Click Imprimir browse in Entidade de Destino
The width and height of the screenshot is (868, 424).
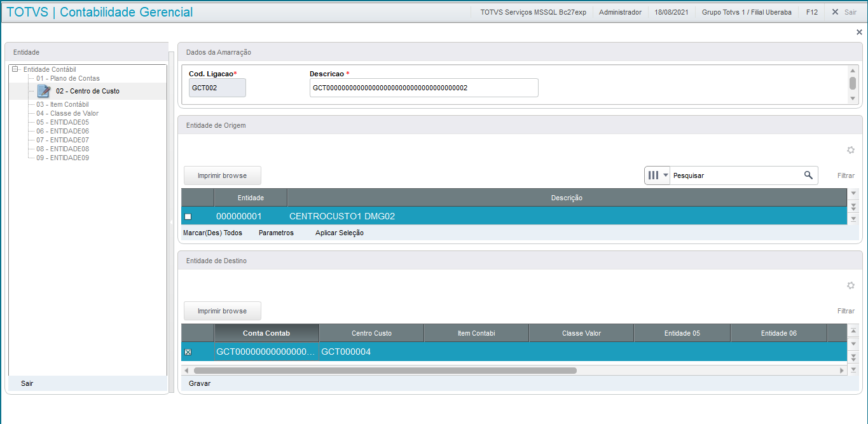click(223, 311)
